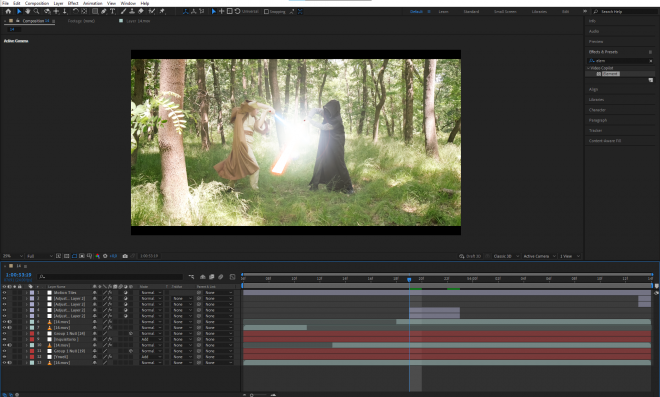Toggle visibility of layer 10 [14.mov]
The image size is (660, 397).
[4, 345]
